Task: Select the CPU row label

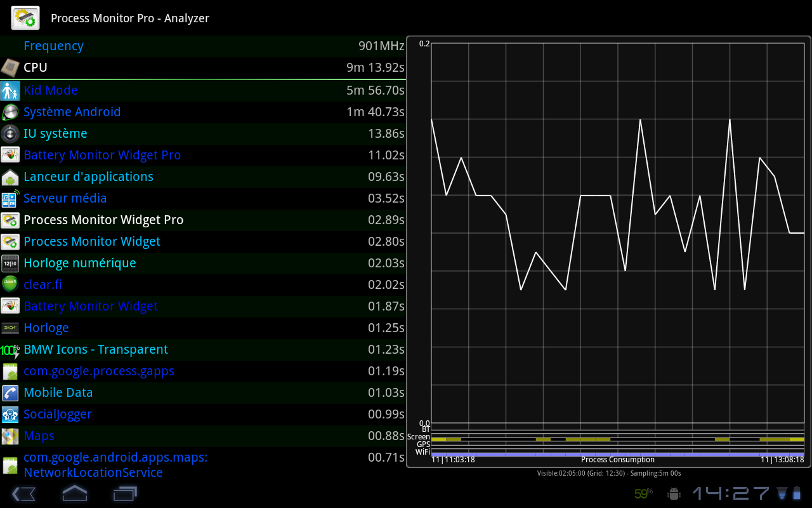Action: pyautogui.click(x=36, y=67)
